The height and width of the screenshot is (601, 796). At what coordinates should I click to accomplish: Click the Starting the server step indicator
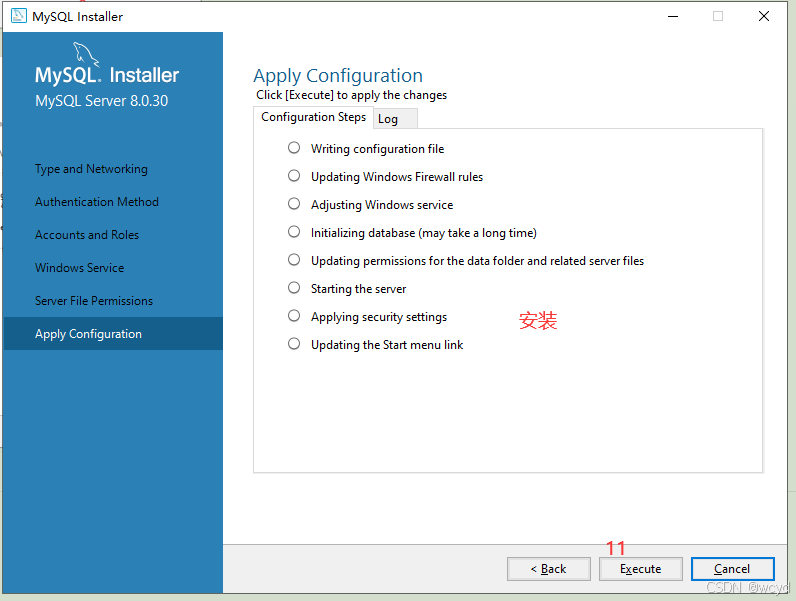point(294,288)
